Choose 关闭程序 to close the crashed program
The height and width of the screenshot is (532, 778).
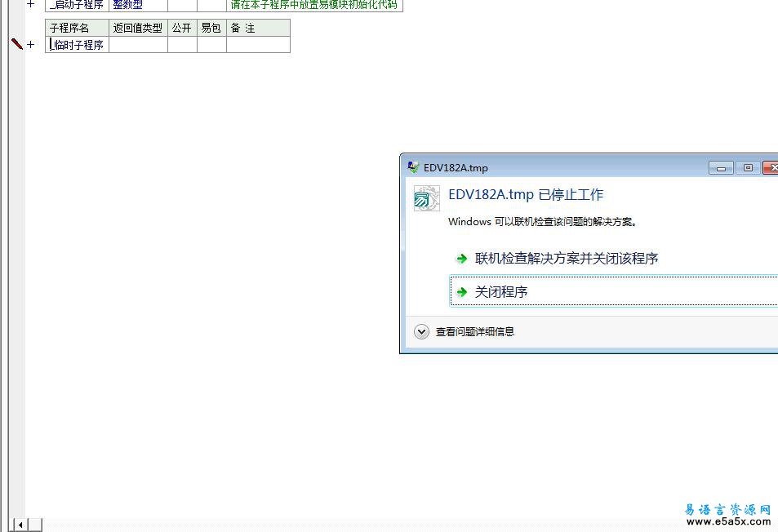tap(501, 292)
